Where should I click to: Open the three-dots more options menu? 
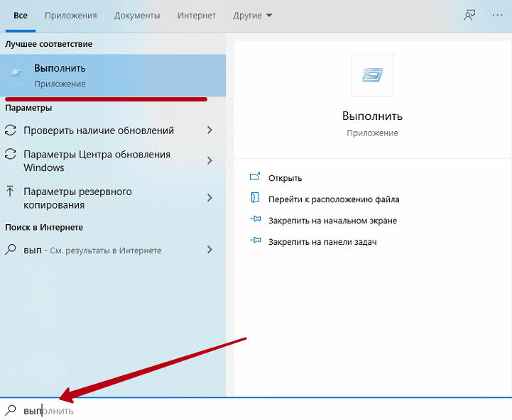[x=496, y=15]
